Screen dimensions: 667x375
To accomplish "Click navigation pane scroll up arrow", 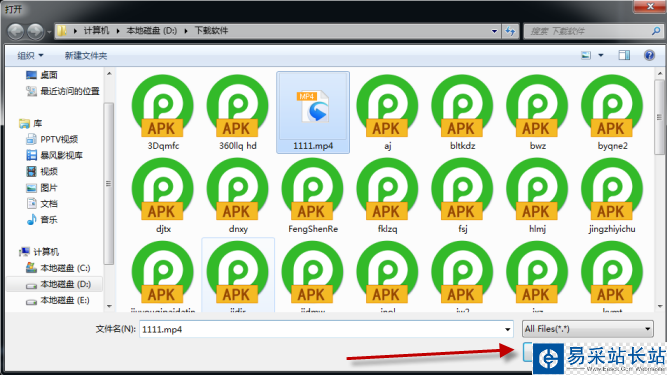I will point(109,74).
